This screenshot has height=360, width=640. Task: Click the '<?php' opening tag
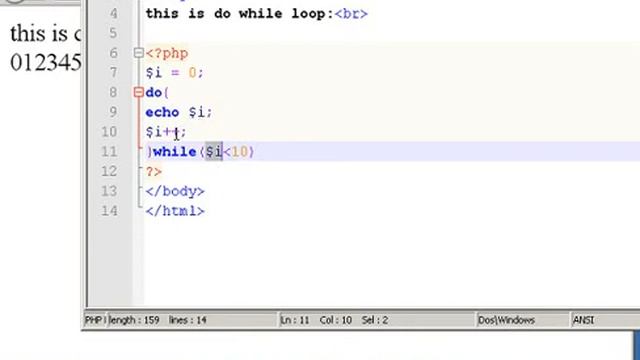167,53
